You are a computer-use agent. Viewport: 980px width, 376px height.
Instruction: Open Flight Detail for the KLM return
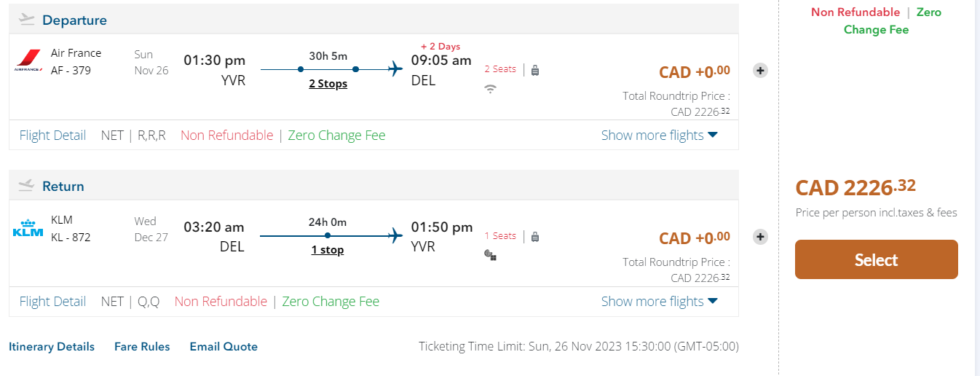(x=52, y=302)
